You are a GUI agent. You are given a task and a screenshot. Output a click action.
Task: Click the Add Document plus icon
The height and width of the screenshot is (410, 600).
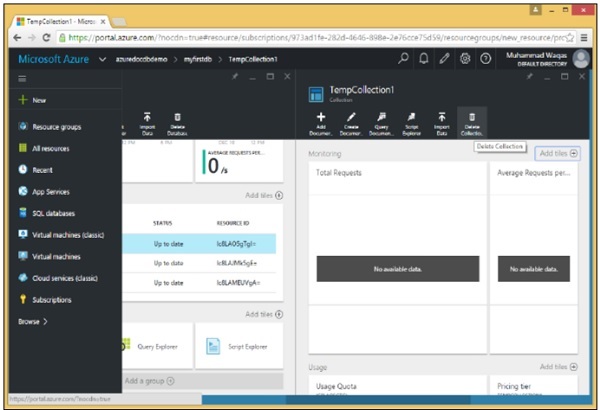[321, 117]
